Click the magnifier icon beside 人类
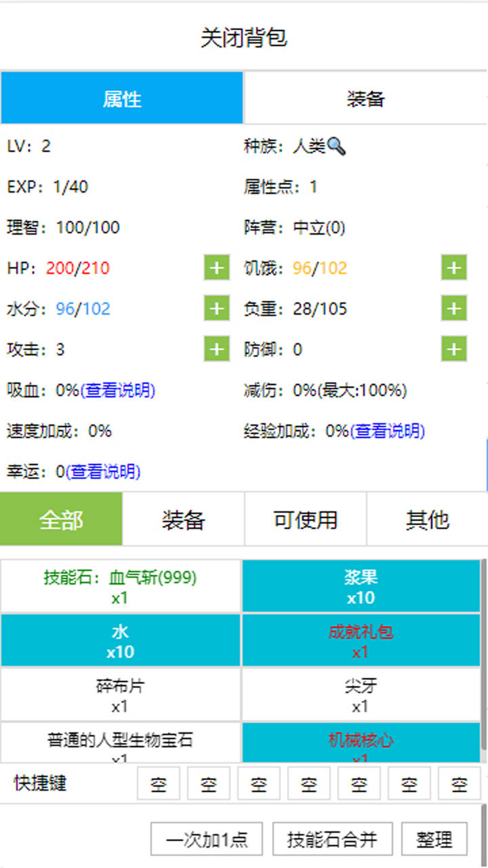Image resolution: width=488 pixels, height=868 pixels. click(x=336, y=146)
